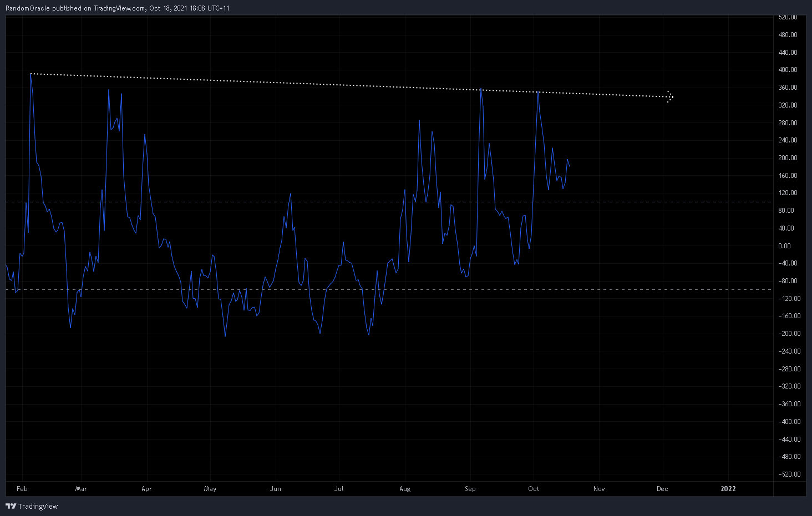
Task: Click the May label on time axis
Action: click(210, 489)
